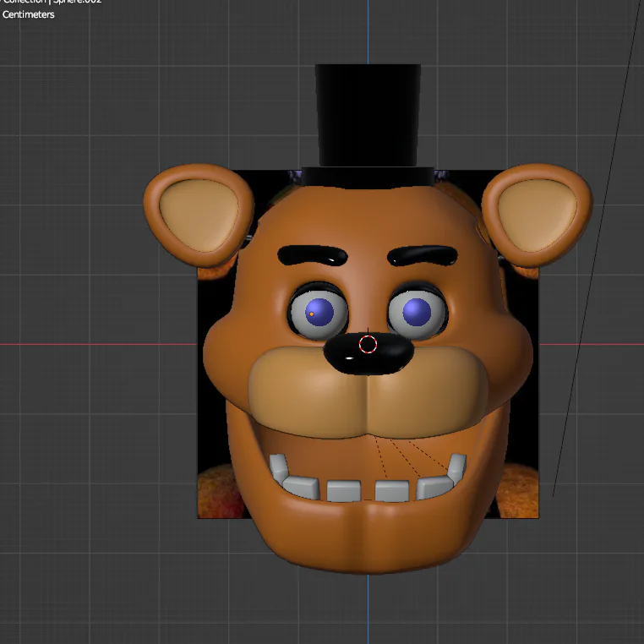The height and width of the screenshot is (644, 644).
Task: Select the bear's left-side ear mesh
Action: click(199, 216)
